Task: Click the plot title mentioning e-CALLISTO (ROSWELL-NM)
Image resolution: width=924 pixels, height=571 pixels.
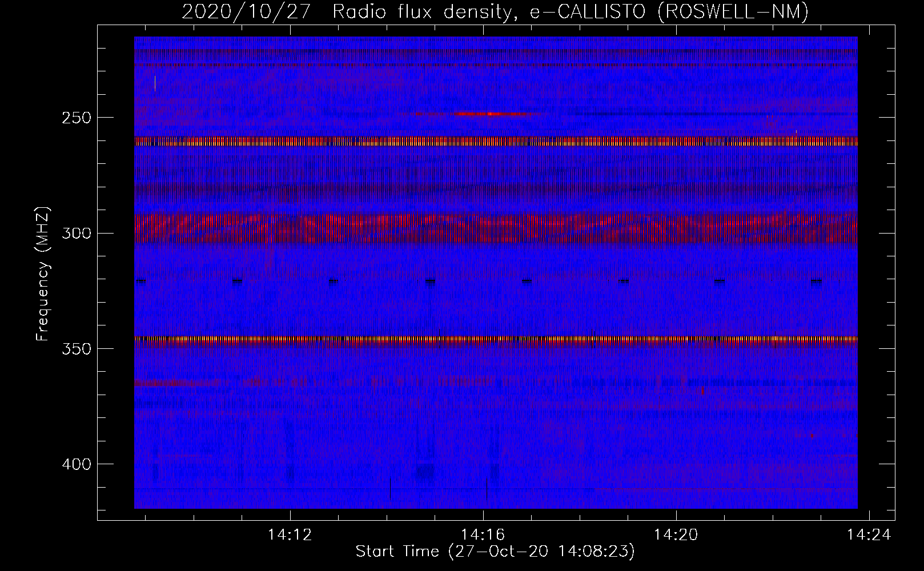Action: pos(495,12)
